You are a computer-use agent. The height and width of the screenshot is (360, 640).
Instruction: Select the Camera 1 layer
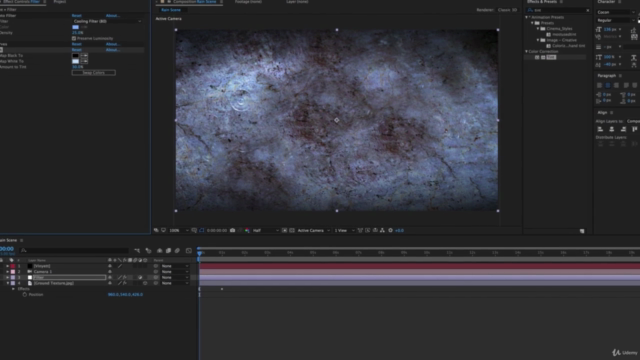click(x=43, y=272)
